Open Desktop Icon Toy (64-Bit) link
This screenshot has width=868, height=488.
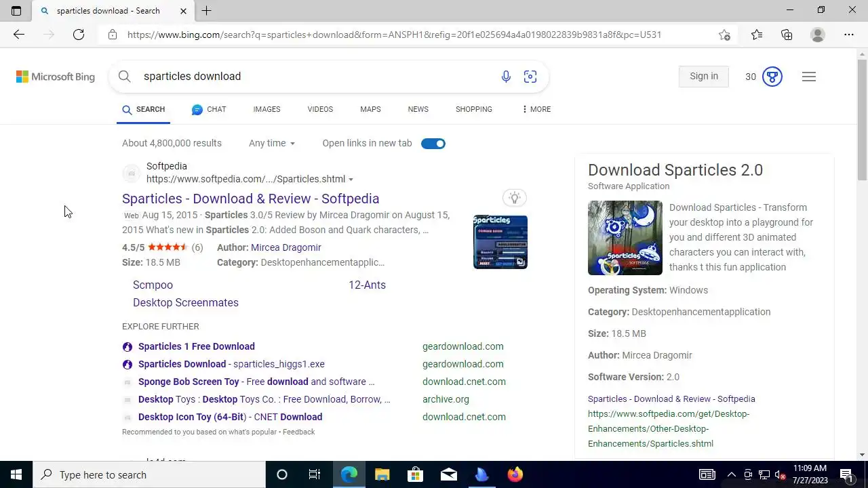[230, 417]
